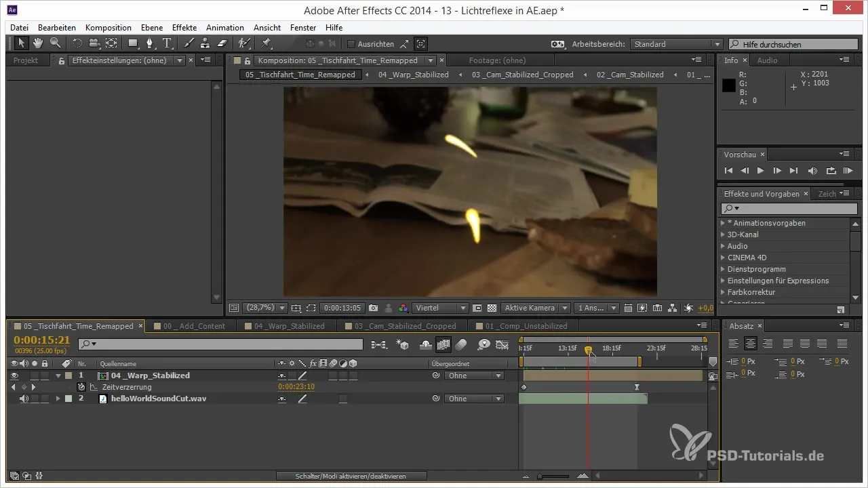Select the Rectangle shape tool
Viewport: 868px width, 488px height.
[133, 43]
